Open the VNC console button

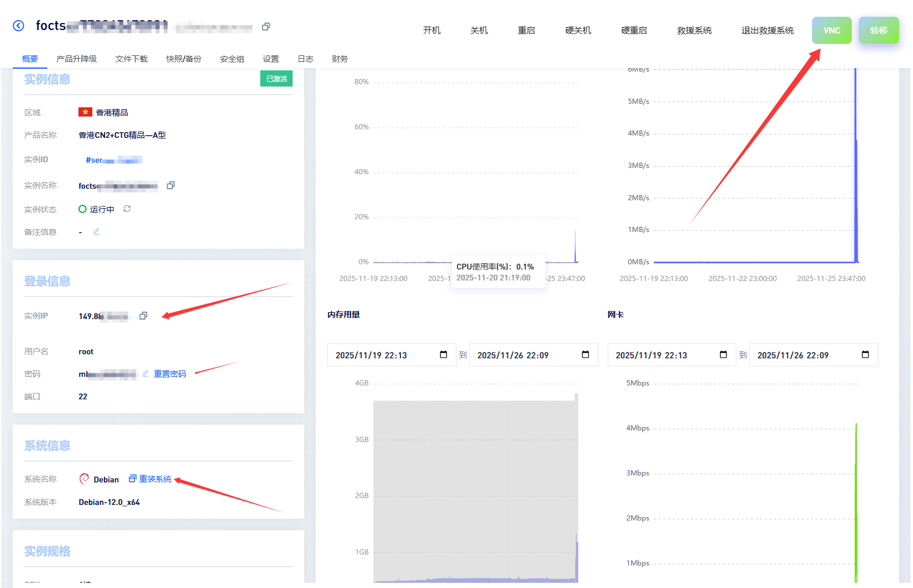click(x=831, y=31)
